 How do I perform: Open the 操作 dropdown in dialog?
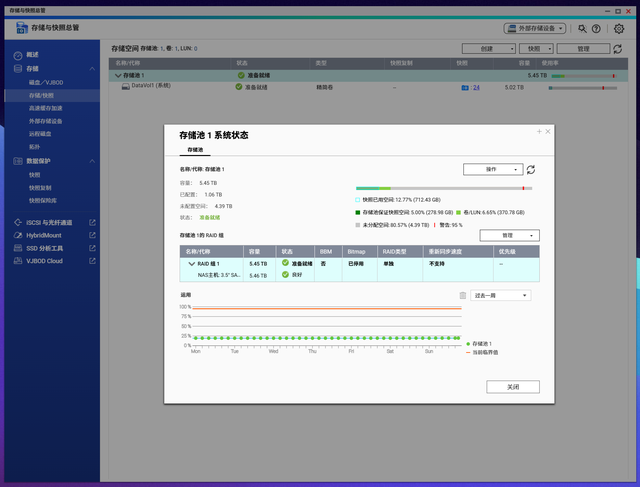pyautogui.click(x=493, y=169)
